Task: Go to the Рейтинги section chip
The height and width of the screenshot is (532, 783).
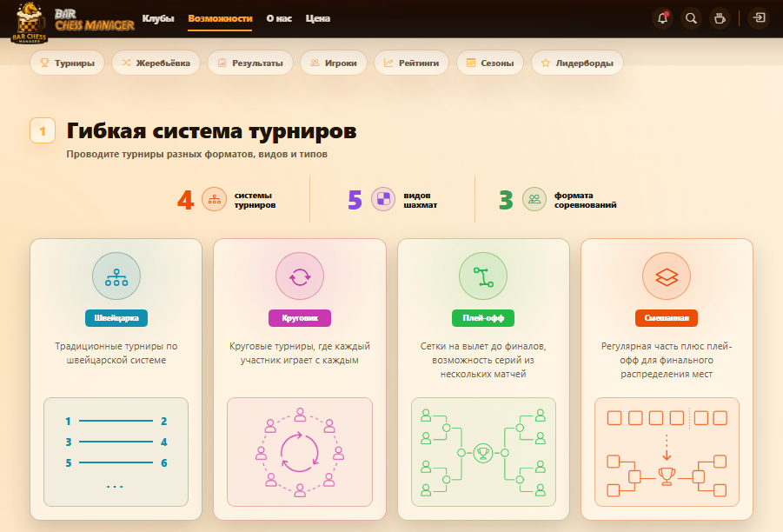Action: click(411, 63)
